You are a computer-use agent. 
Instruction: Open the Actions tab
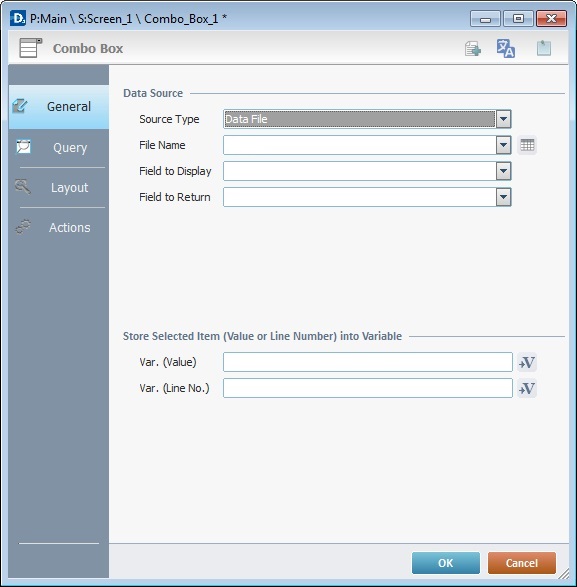point(59,227)
